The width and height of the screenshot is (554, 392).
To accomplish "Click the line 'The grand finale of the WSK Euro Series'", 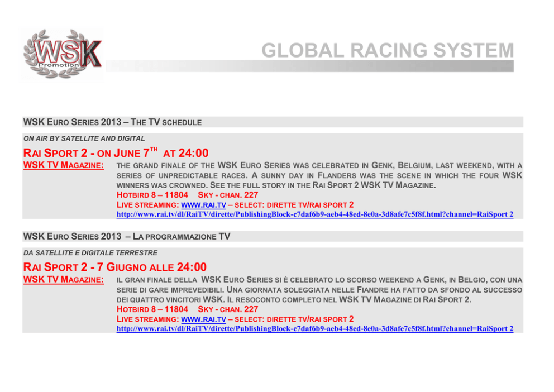I will point(319,166).
